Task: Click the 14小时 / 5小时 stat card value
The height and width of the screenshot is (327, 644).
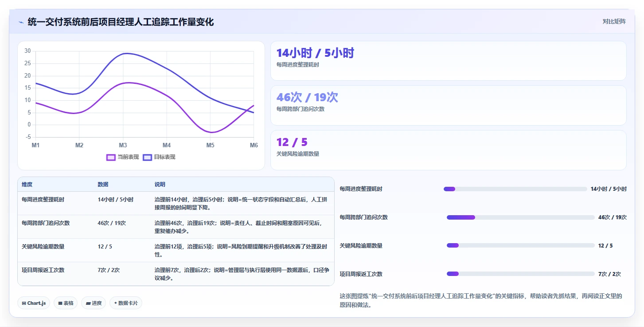Action: coord(315,53)
